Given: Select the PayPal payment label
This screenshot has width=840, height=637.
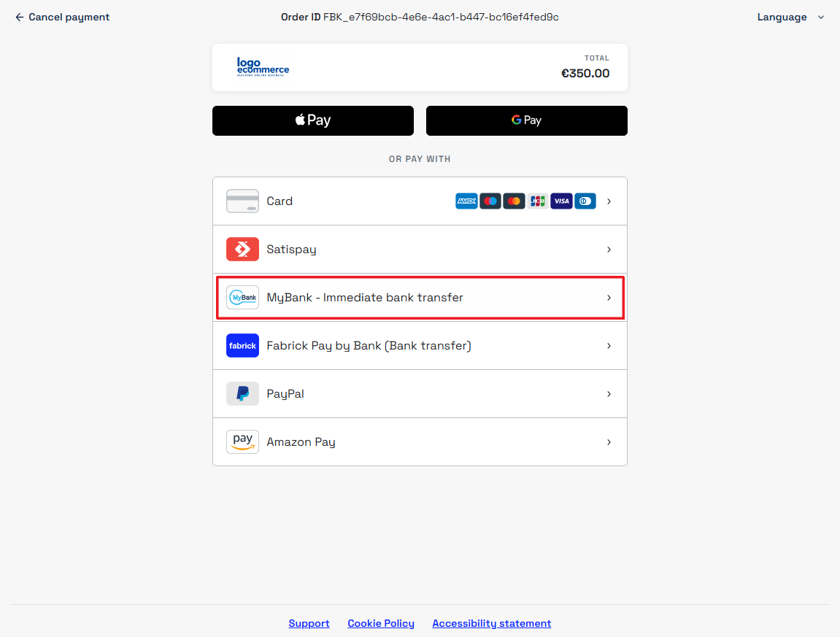Looking at the screenshot, I should coord(285,394).
